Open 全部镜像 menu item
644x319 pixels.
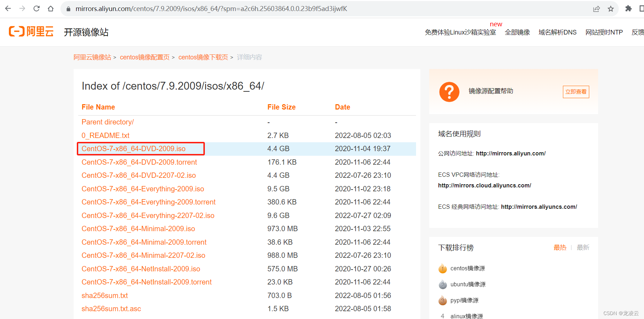(517, 32)
